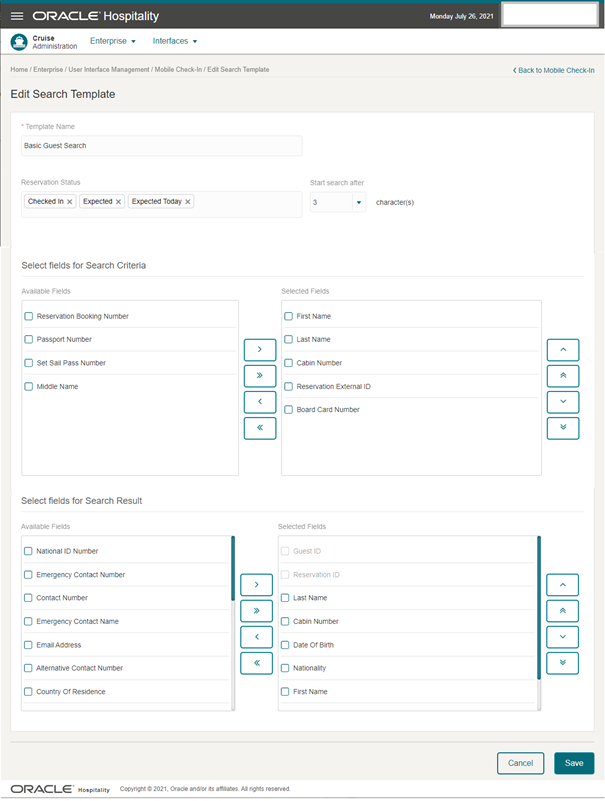Expand the Interfaces menu

tap(175, 41)
